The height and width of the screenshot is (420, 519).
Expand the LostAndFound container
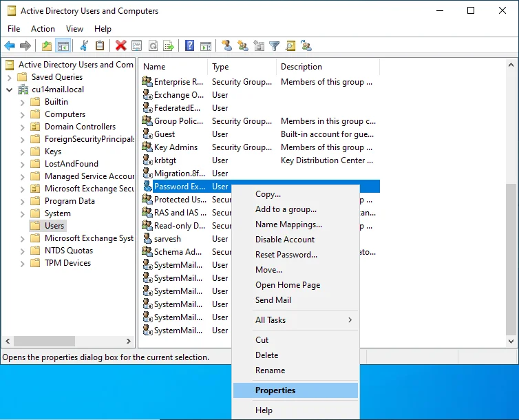click(x=23, y=165)
